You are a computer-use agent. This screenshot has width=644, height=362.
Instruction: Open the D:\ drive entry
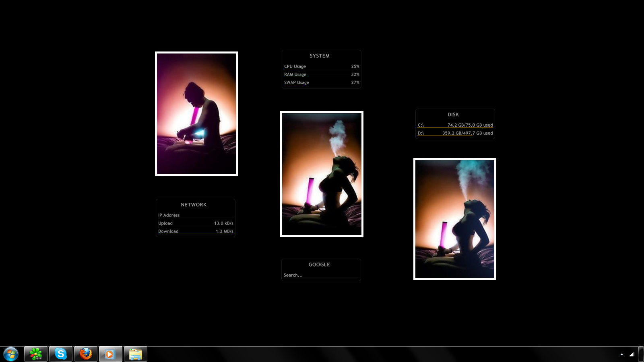point(421,133)
